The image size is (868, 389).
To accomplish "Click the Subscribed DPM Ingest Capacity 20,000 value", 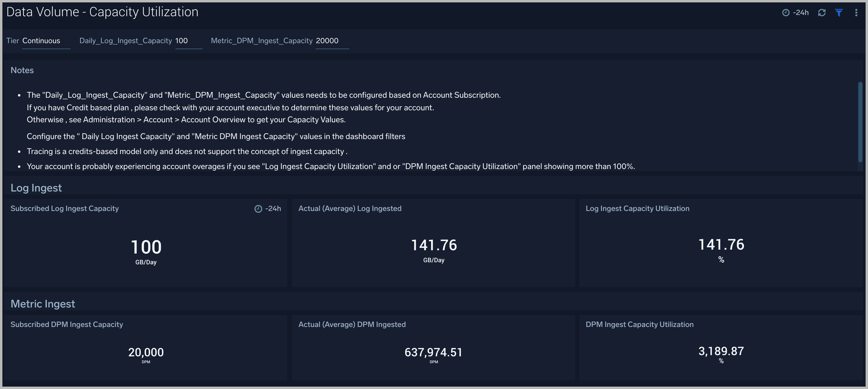I will (x=146, y=352).
